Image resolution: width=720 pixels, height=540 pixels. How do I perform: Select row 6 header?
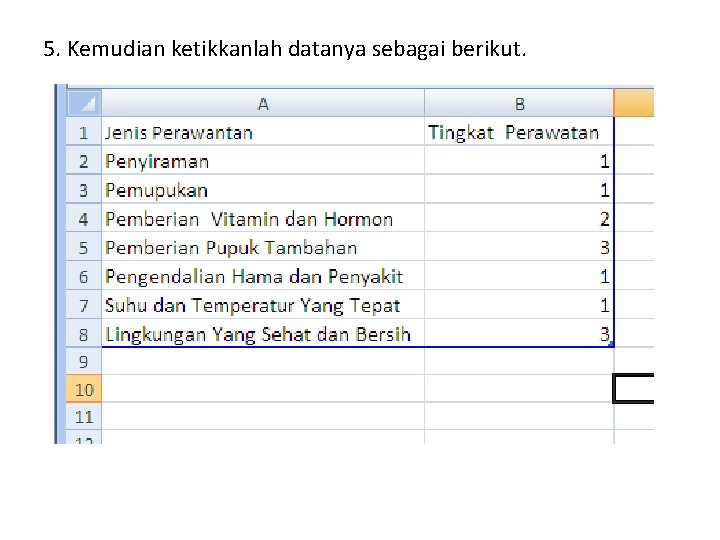pyautogui.click(x=84, y=276)
